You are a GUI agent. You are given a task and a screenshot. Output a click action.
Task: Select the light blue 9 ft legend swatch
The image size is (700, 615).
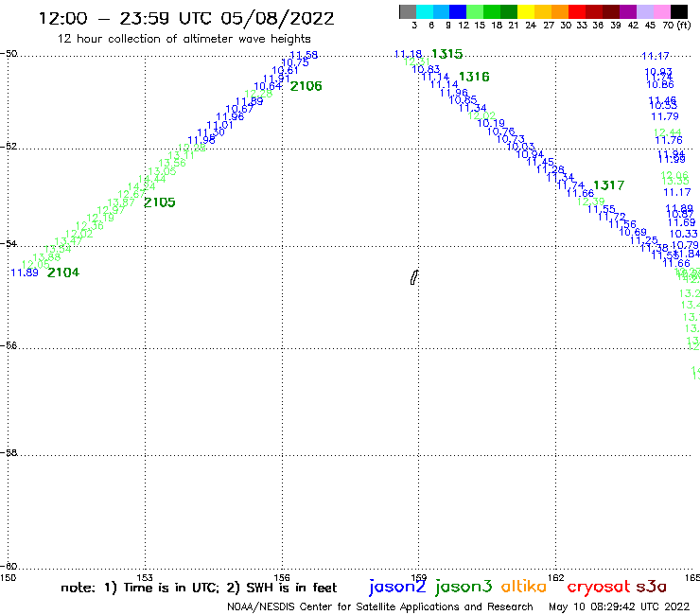(x=441, y=11)
